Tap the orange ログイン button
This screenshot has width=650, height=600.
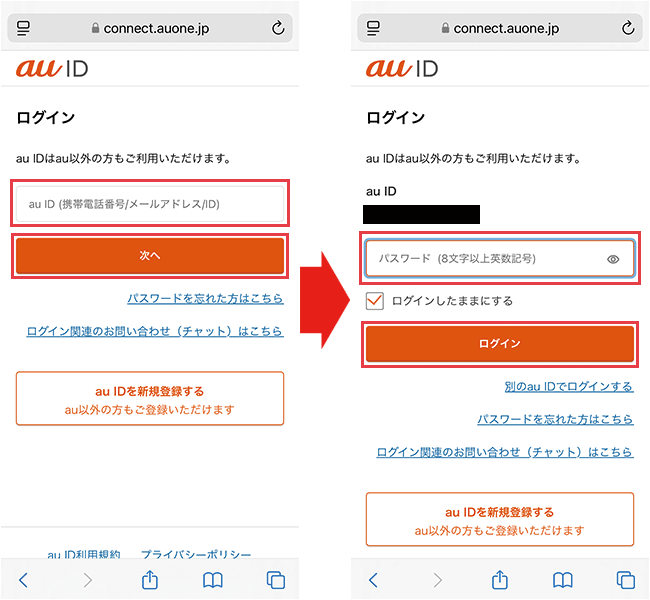point(500,344)
